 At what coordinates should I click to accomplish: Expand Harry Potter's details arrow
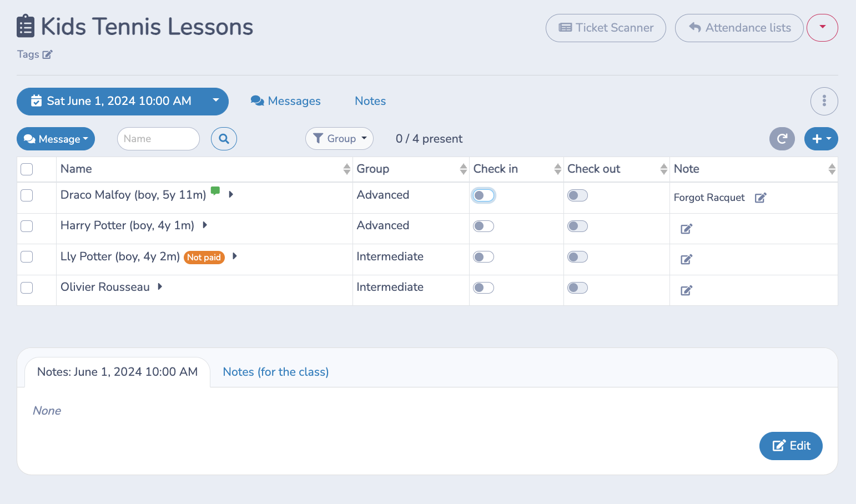[204, 225]
